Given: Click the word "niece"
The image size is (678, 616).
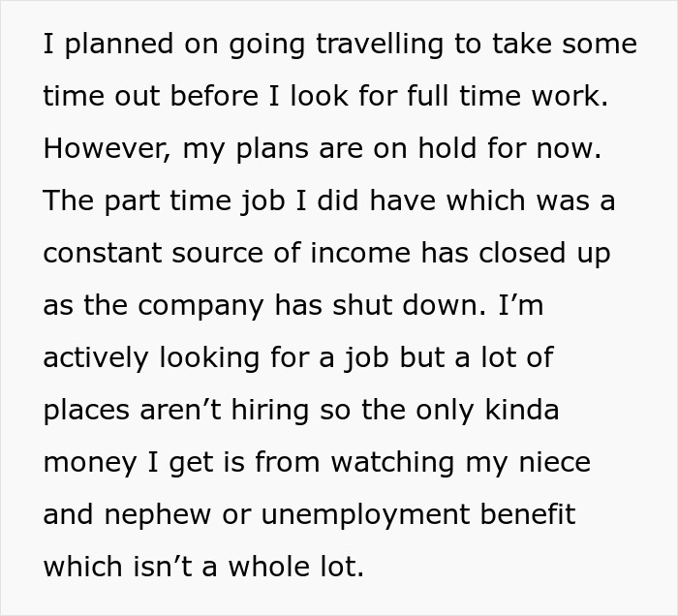Looking at the screenshot, I should [553, 463].
